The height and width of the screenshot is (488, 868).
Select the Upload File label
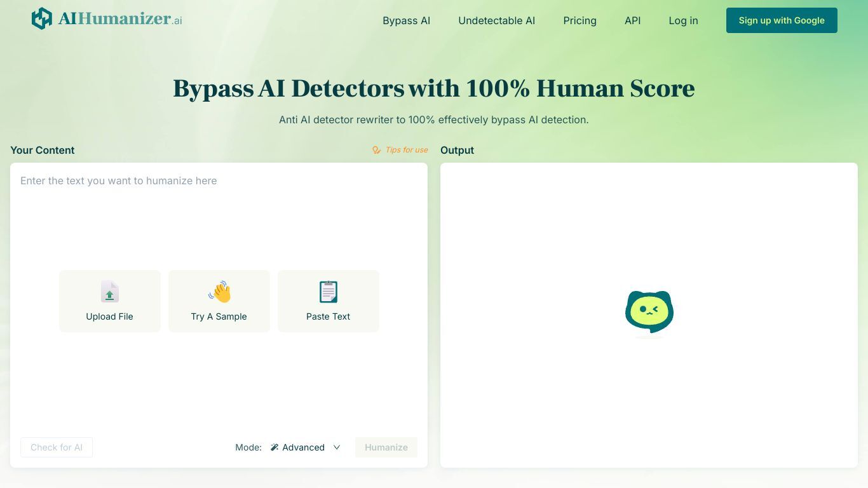coord(110,316)
